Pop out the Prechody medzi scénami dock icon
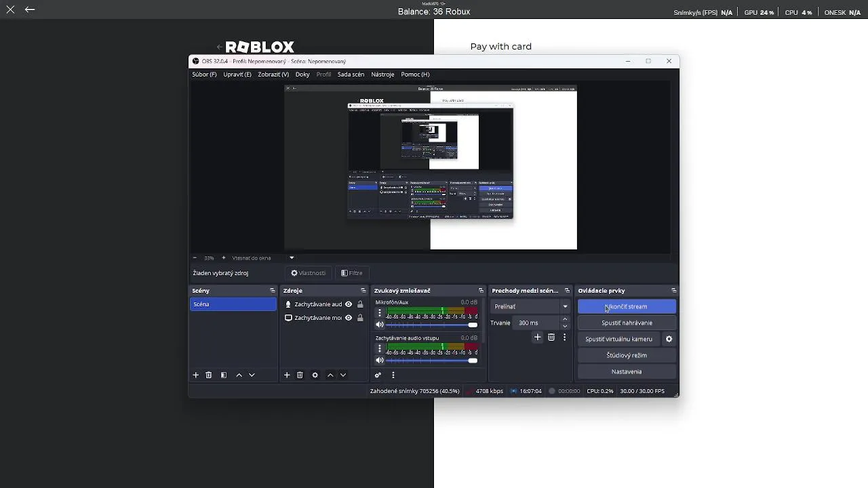Viewport: 868px width, 488px height. tap(567, 291)
